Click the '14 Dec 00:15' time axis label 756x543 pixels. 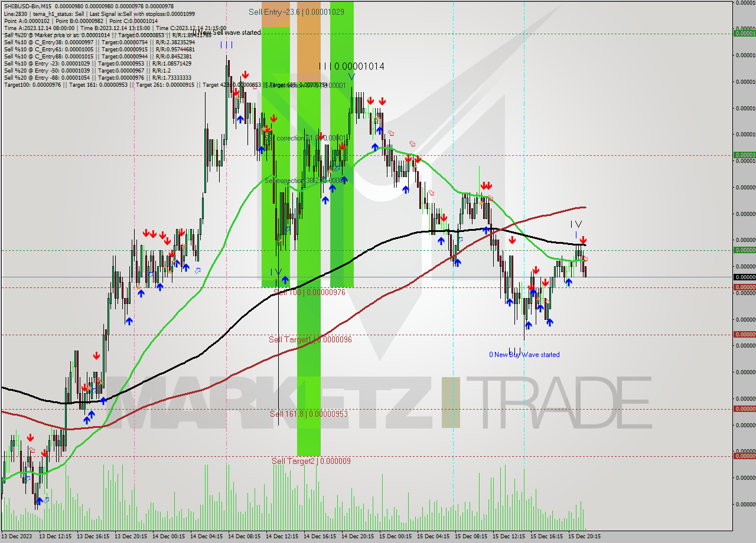168,537
